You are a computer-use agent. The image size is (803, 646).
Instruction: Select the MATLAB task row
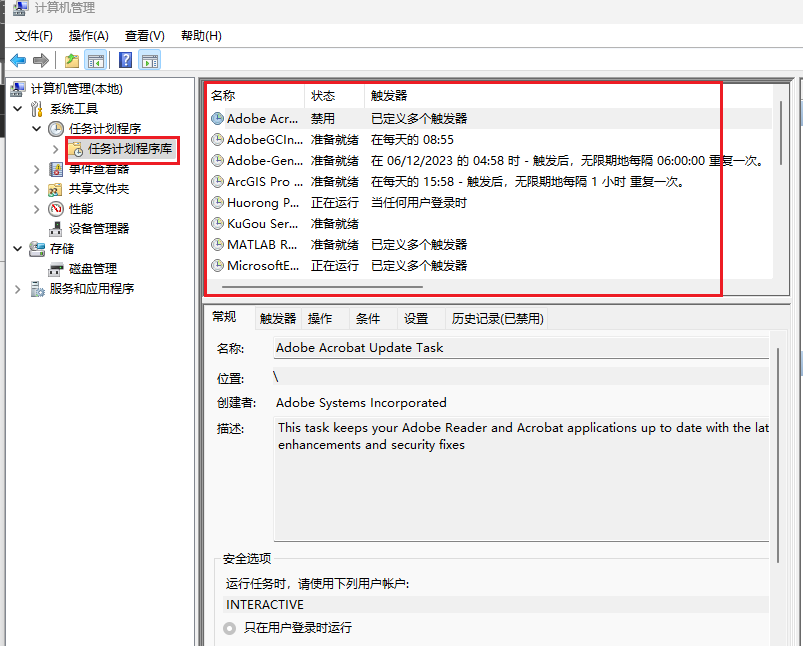click(262, 244)
